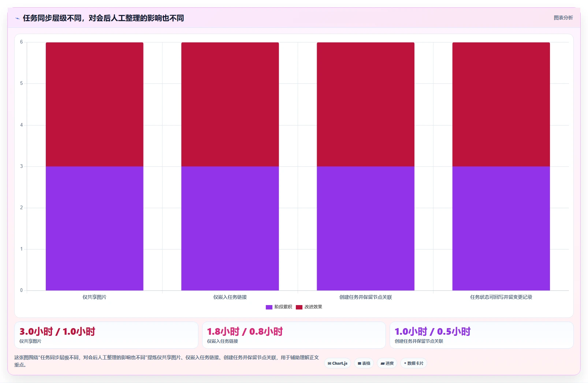Click the 1.8小时 / 0.8小时 data card value
The image size is (588, 383).
[245, 332]
